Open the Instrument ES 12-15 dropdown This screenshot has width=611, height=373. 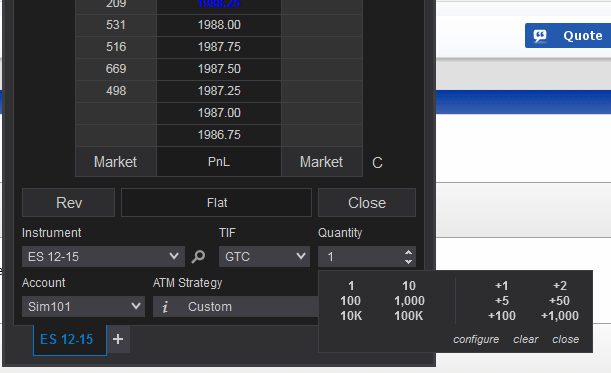103,256
